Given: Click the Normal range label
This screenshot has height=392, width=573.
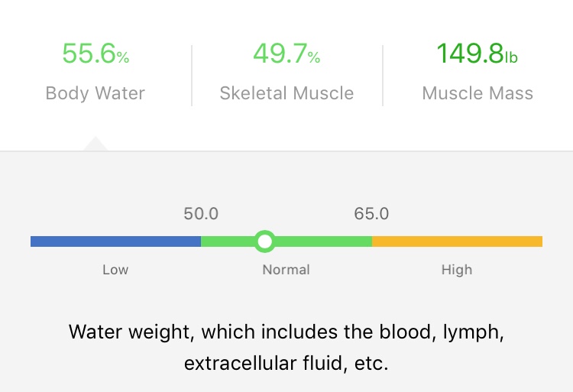Looking at the screenshot, I should pyautogui.click(x=286, y=270).
